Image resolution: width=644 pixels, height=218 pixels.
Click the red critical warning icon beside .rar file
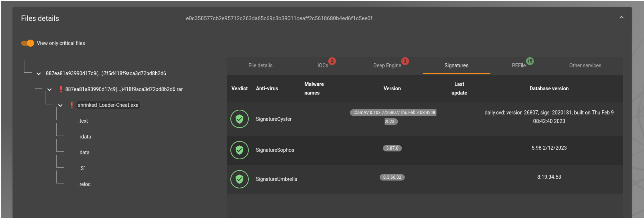61,89
